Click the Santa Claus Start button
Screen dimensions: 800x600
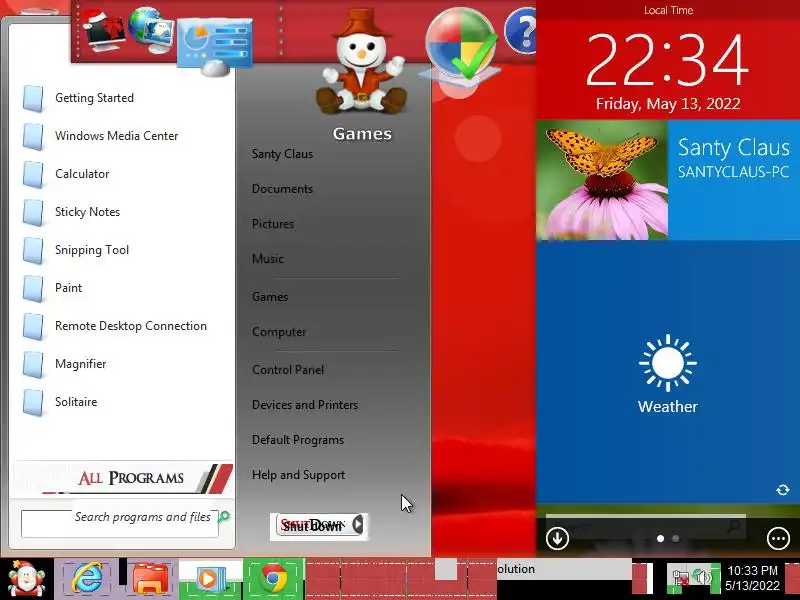(26, 579)
